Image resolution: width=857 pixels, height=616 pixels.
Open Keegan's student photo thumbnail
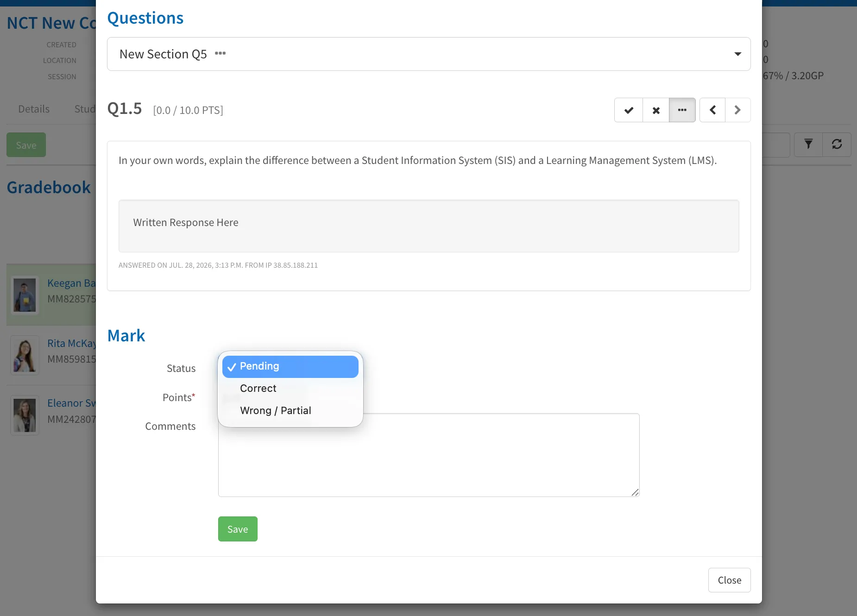point(25,295)
